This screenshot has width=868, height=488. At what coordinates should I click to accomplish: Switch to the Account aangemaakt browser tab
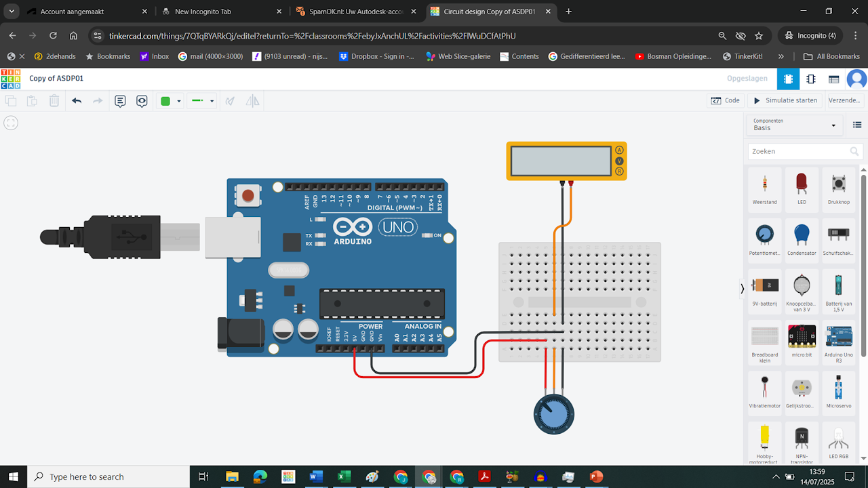pos(86,12)
